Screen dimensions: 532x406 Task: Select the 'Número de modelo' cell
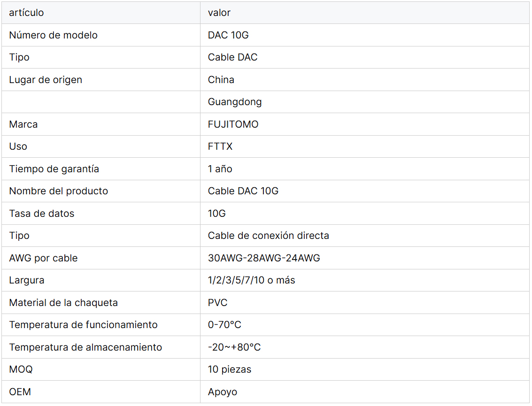[x=53, y=35]
